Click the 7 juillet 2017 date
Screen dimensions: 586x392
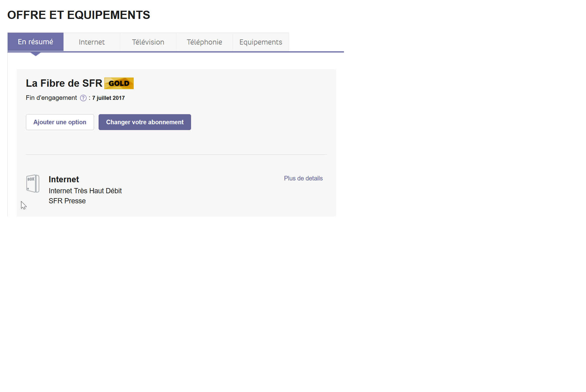tap(108, 98)
